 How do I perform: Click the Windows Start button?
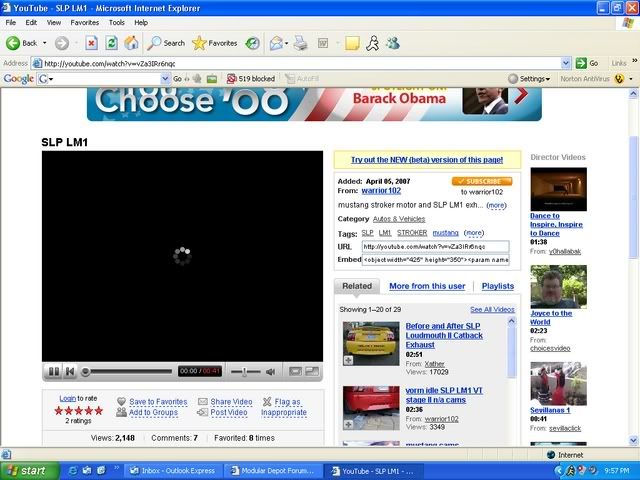29,471
